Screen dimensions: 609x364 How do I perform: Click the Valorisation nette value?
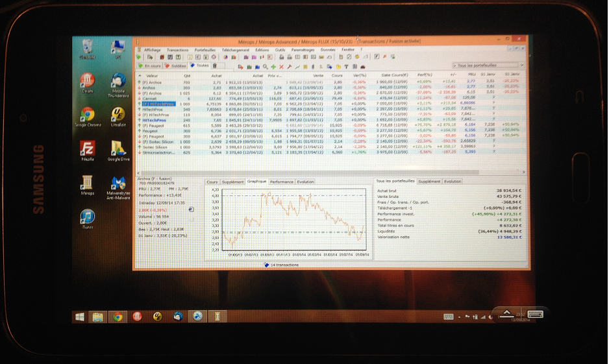coord(509,237)
